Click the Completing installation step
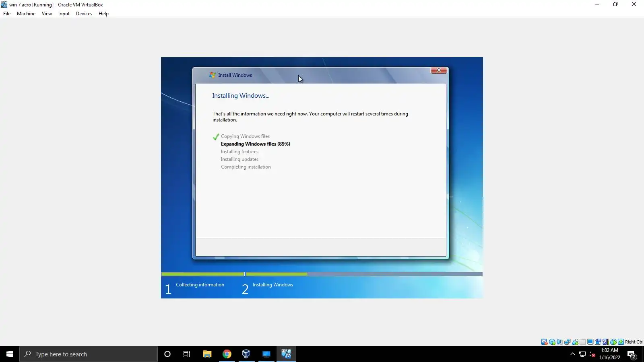 pos(246,167)
